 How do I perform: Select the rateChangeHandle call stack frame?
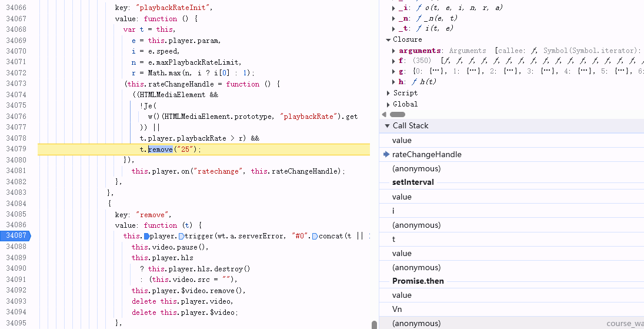pos(426,154)
